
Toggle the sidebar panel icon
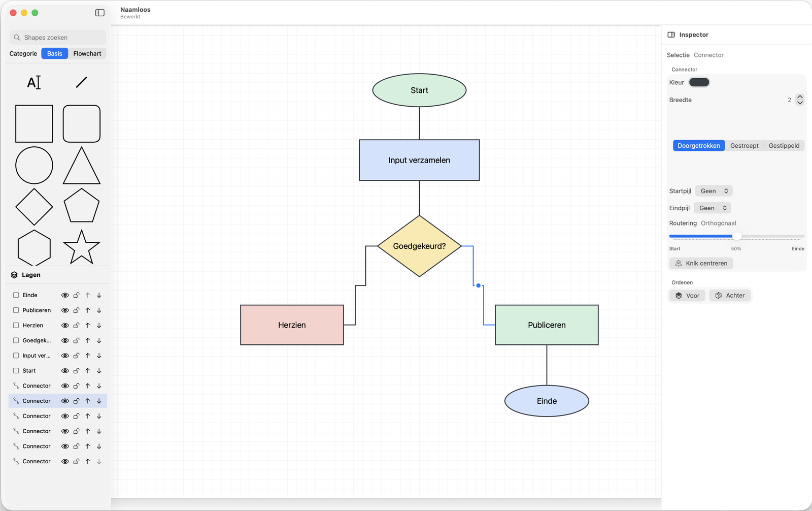coord(100,13)
